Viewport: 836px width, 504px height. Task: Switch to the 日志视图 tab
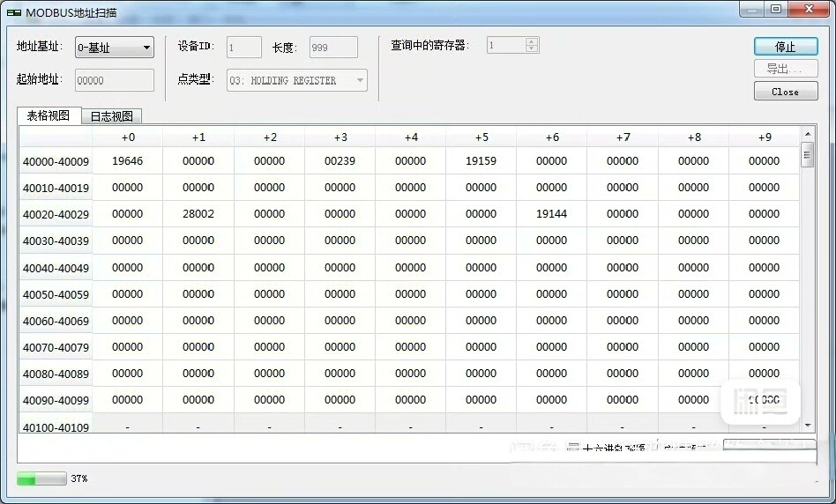coord(111,116)
